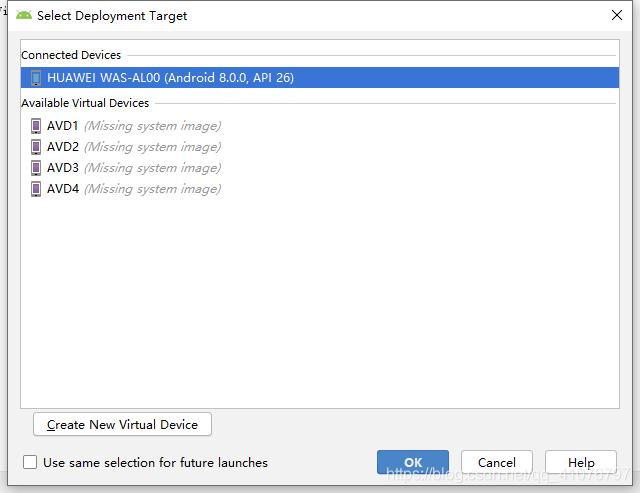Open Help for deployment target
640x493 pixels.
click(x=581, y=462)
